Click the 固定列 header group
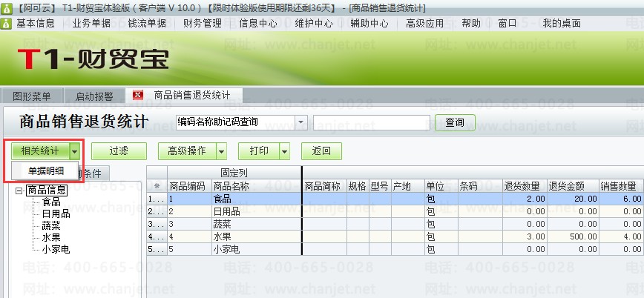Viewport: 644px width, 298px height. [234, 173]
